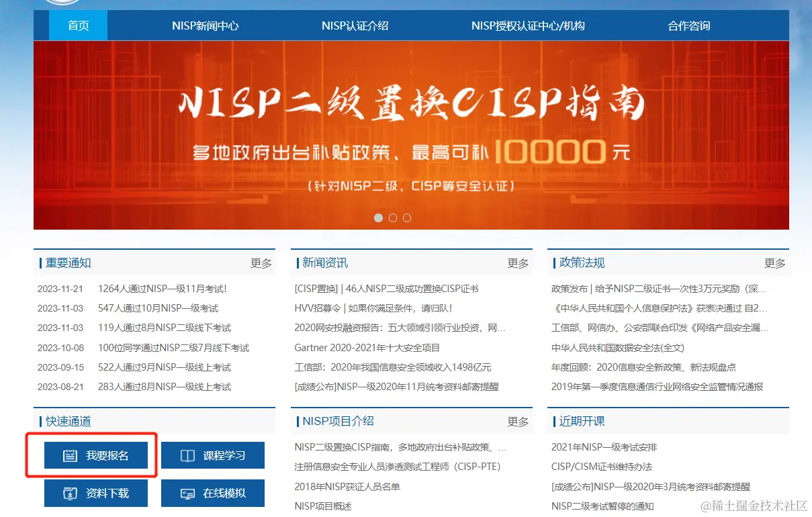Open 2018年NISP获证人员名单 link

[347, 486]
